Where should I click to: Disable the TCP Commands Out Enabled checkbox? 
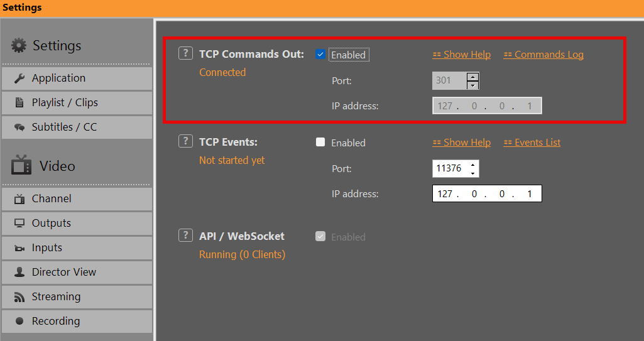tap(320, 55)
